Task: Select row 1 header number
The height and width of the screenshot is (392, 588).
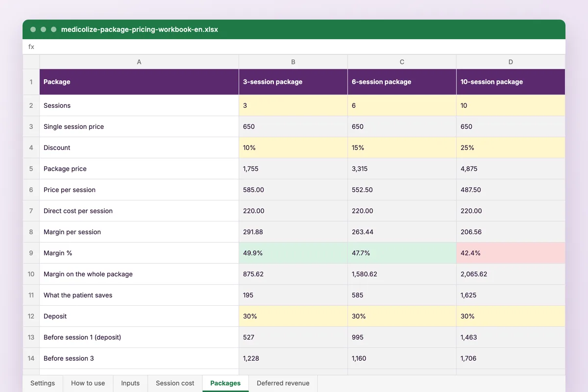Action: pyautogui.click(x=31, y=82)
